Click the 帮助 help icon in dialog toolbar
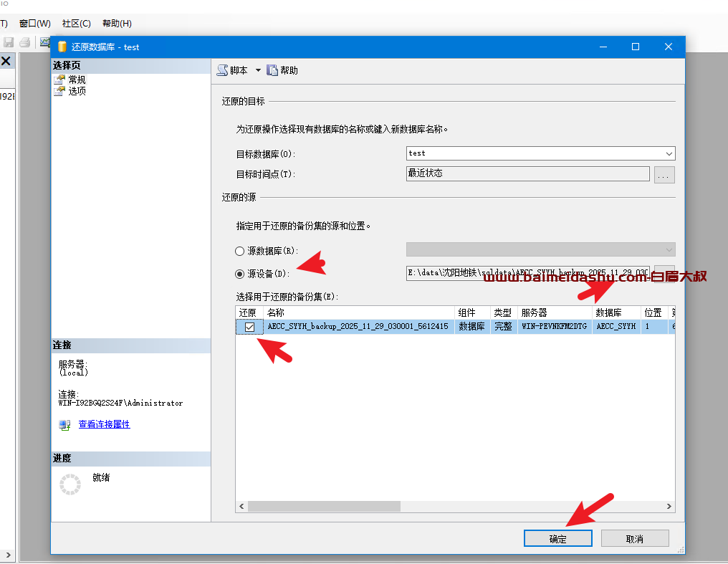Image resolution: width=728 pixels, height=564 pixels. point(272,70)
